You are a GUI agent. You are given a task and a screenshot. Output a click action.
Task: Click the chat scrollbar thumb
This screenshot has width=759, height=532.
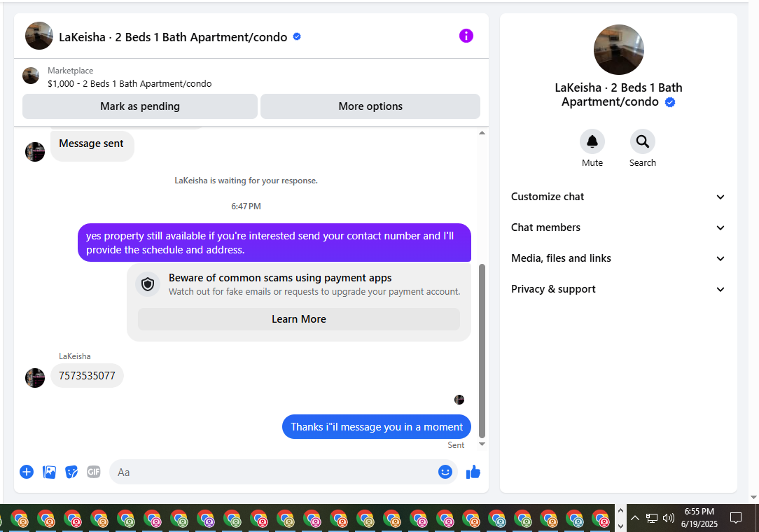coord(482,351)
